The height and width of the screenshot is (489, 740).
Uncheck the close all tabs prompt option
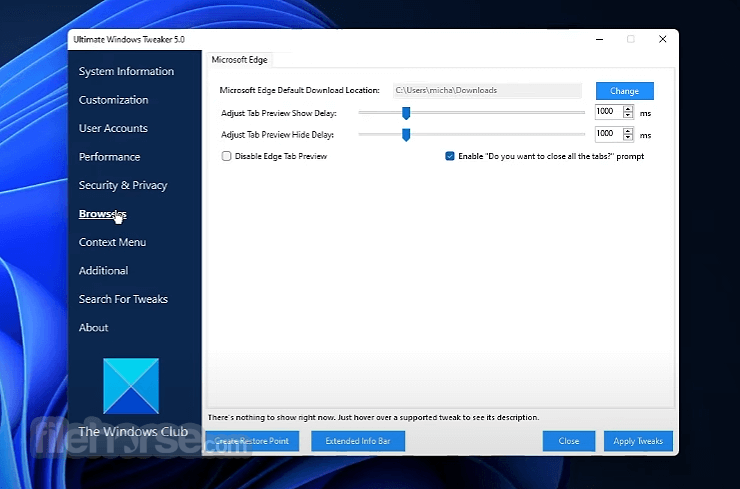(x=450, y=156)
